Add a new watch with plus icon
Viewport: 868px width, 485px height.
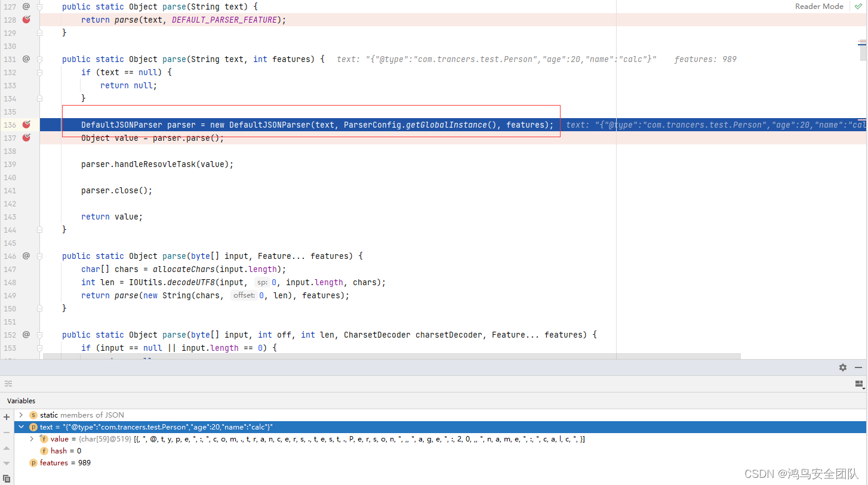[7, 417]
